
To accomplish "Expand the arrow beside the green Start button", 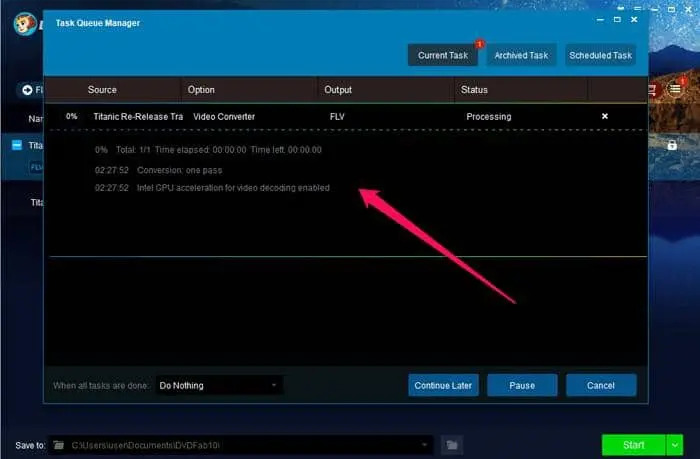I will point(675,444).
